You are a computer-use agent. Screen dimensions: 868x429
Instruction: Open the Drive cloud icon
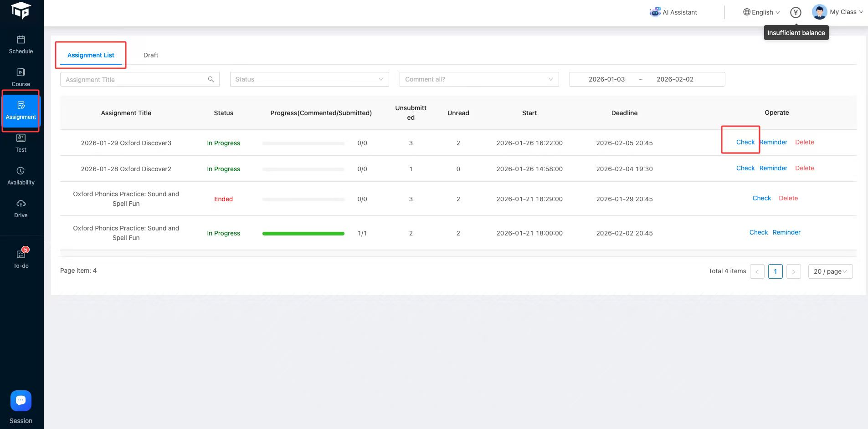tap(21, 204)
